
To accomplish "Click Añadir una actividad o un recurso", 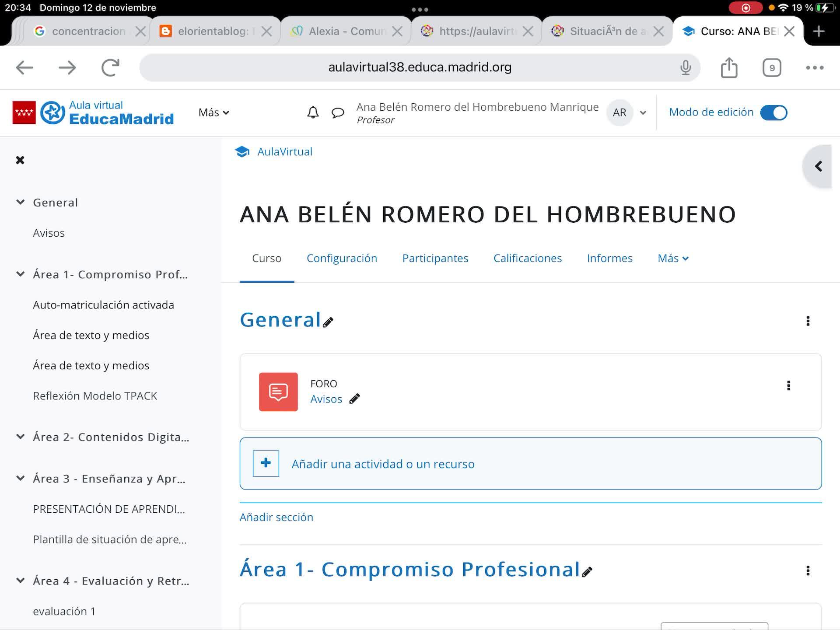I will pos(383,464).
